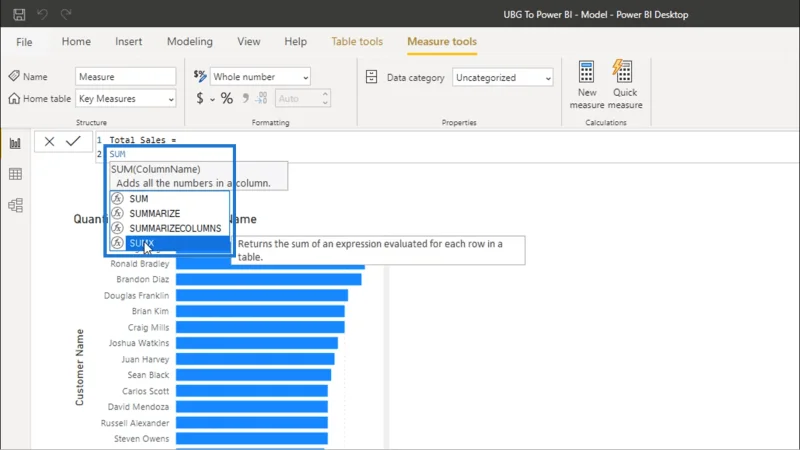
Task: Select the Craig Mills chart bar
Action: tap(260, 327)
